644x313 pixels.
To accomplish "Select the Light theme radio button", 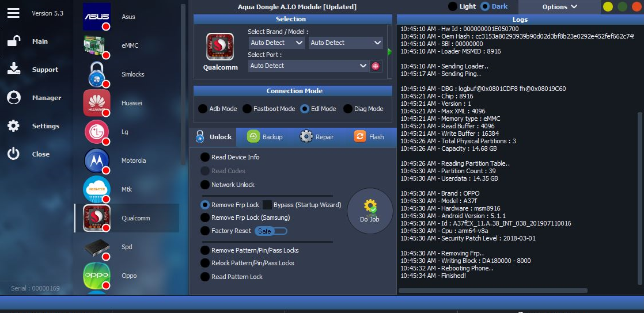I will click(x=452, y=6).
